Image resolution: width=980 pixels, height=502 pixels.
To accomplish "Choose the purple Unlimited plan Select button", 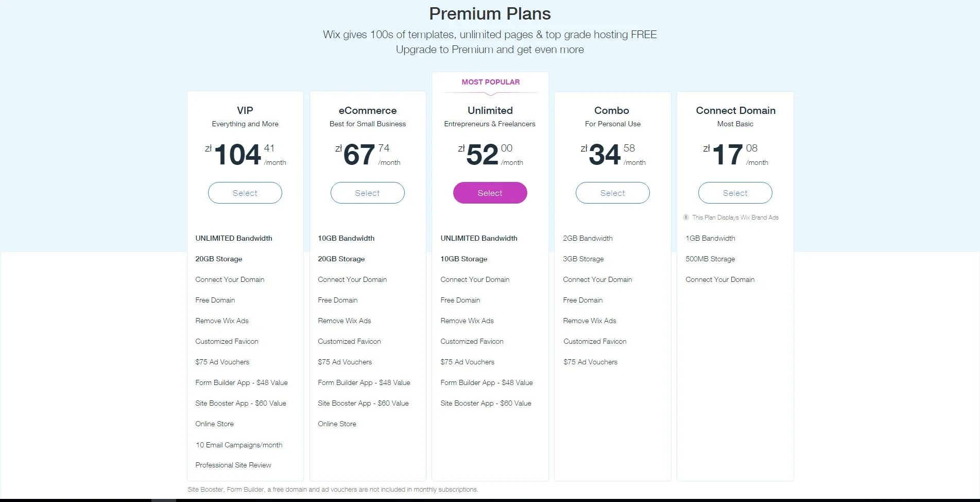I will (490, 193).
